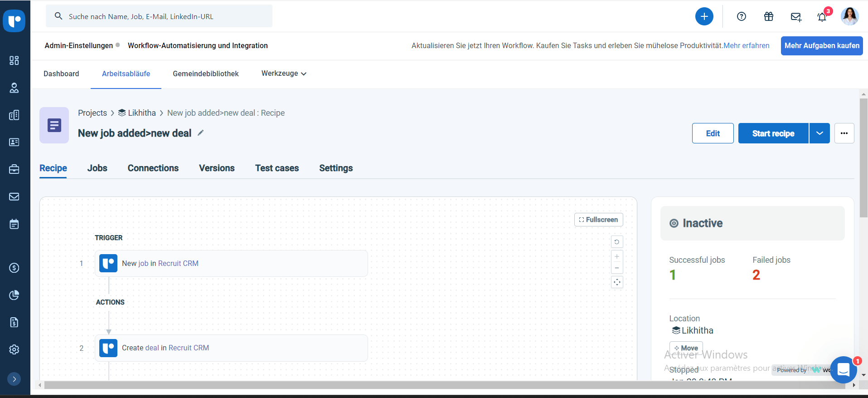Open the Gemeindebibliothek tab
This screenshot has width=868, height=398.
pyautogui.click(x=206, y=74)
